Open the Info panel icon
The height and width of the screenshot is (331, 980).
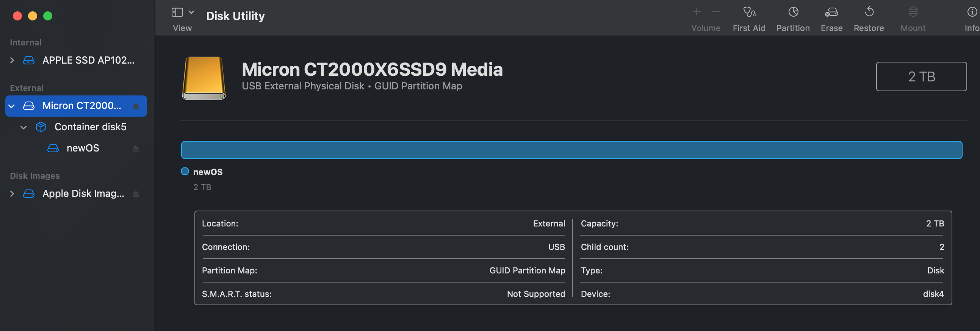click(972, 12)
